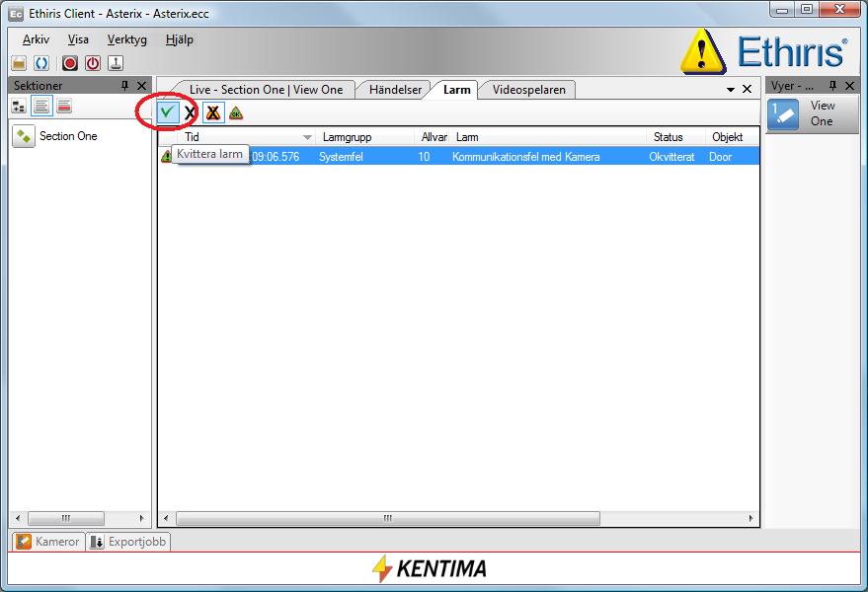
Task: Click the Kameror tab icon
Action: (24, 542)
